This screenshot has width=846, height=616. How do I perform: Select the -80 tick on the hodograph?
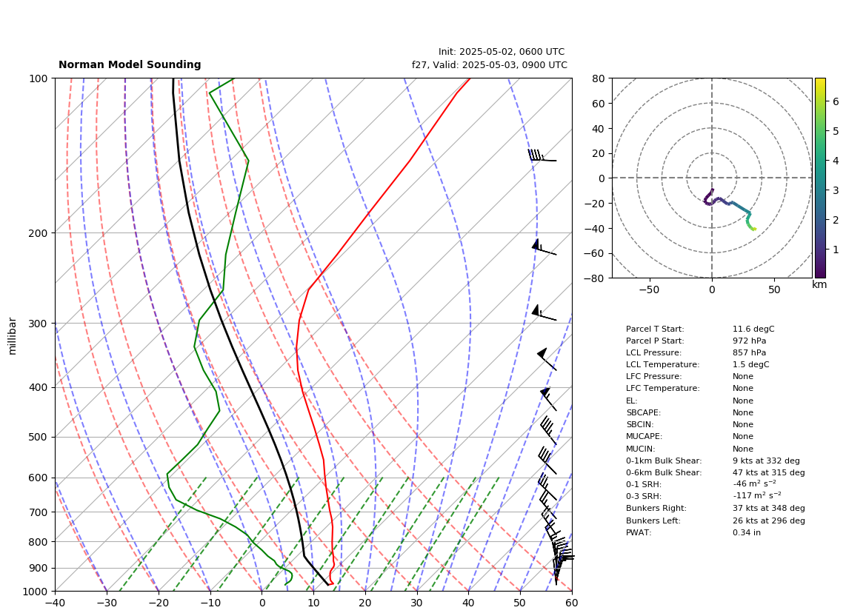[x=596, y=278]
